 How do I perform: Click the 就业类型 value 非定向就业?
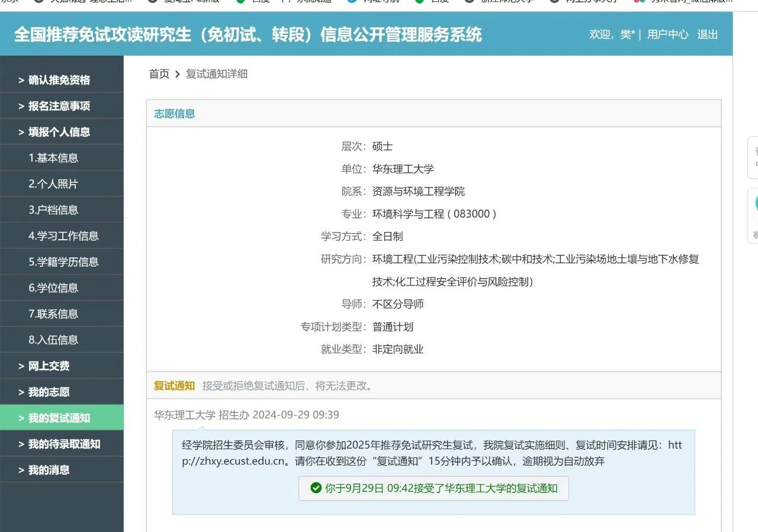pyautogui.click(x=398, y=349)
